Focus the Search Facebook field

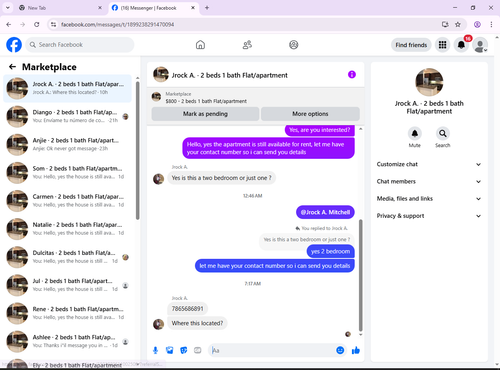click(x=80, y=45)
